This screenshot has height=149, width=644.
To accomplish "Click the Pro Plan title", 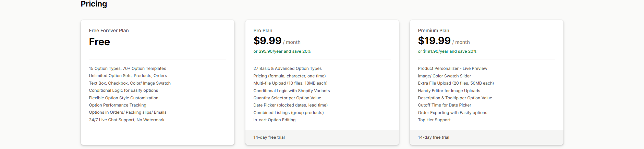I will (x=263, y=30).
